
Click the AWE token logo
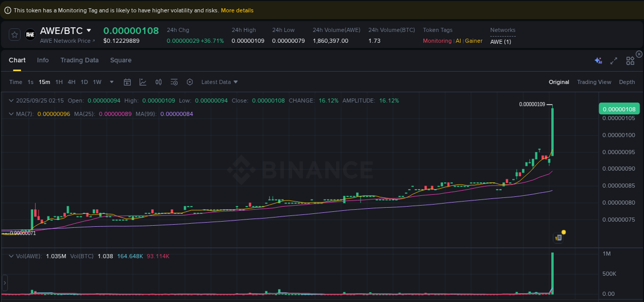tap(30, 35)
